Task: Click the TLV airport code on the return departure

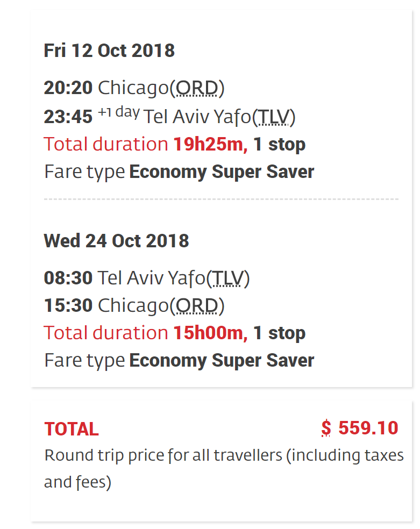Action: (228, 278)
